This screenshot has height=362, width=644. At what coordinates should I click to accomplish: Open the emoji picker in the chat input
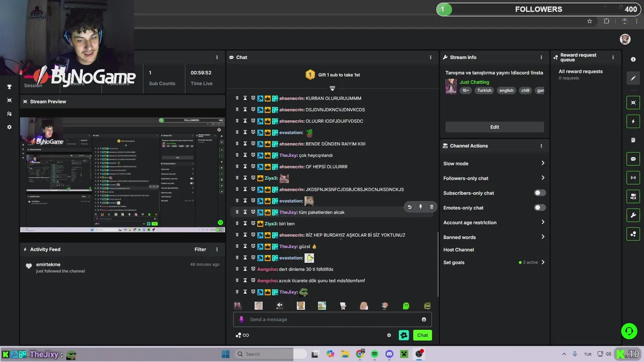pyautogui.click(x=424, y=319)
